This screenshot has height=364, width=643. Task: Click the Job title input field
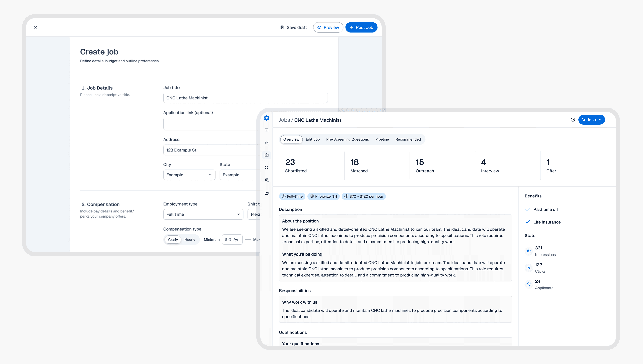point(245,98)
